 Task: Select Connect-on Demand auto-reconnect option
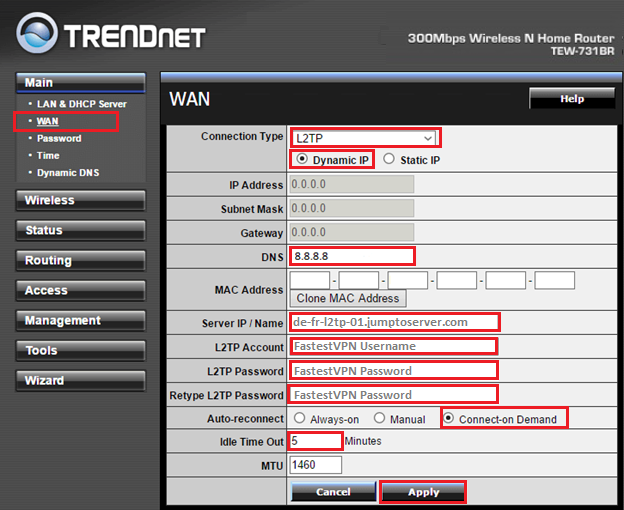pyautogui.click(x=448, y=418)
